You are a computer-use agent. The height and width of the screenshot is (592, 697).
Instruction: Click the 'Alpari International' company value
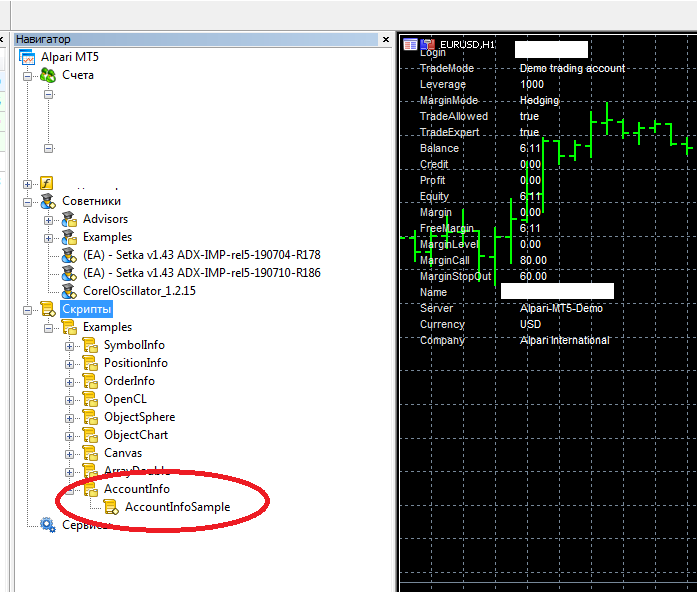click(565, 340)
